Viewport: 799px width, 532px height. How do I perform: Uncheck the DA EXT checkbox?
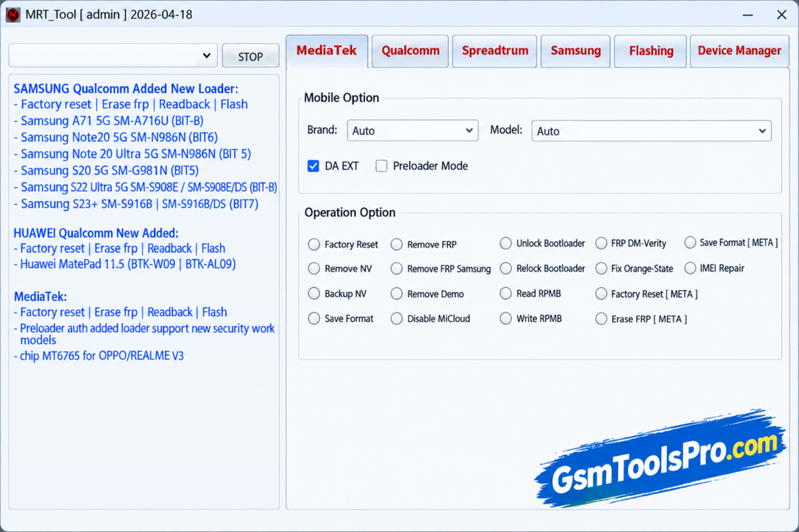314,166
